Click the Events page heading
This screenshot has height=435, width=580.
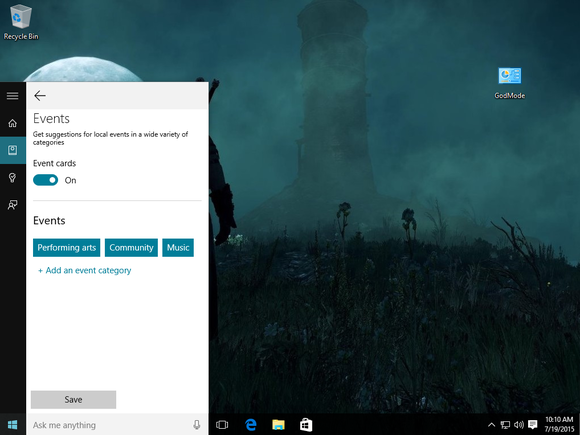[x=51, y=119]
